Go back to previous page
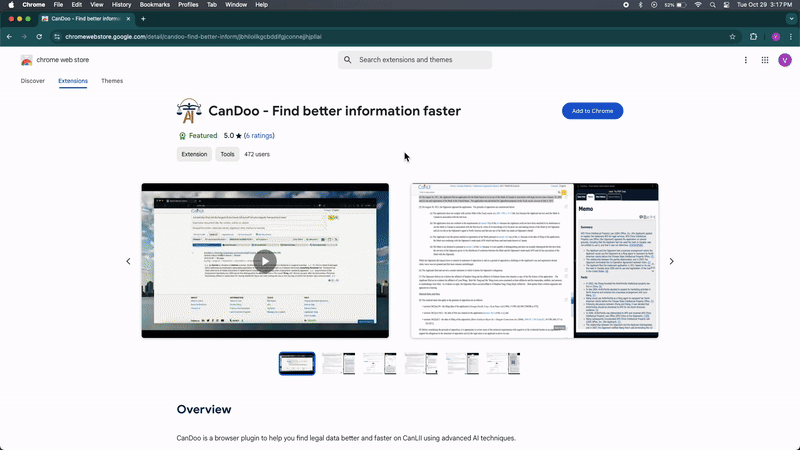The height and width of the screenshot is (450, 800). 9,37
